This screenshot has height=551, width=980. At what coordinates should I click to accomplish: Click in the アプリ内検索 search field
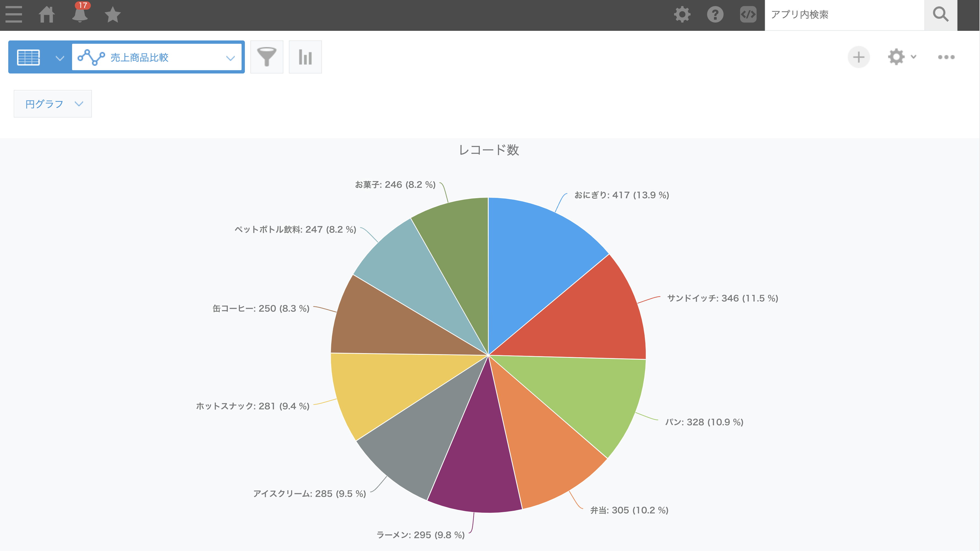click(x=844, y=15)
